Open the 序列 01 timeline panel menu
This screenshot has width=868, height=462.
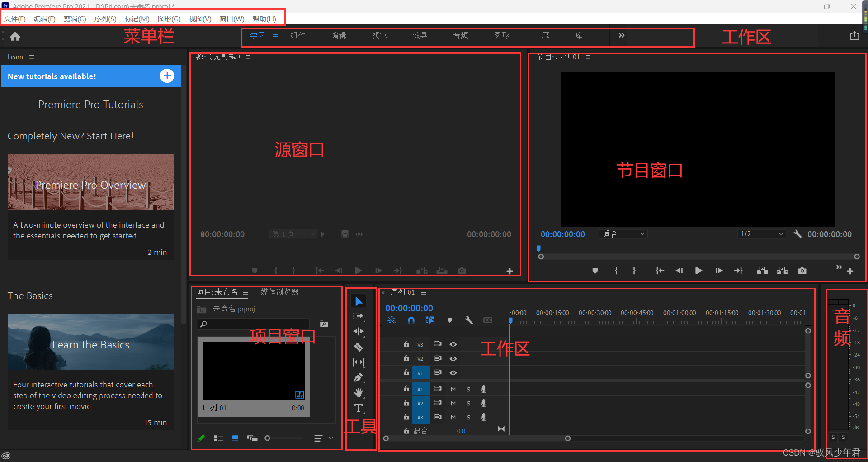pyautogui.click(x=424, y=292)
